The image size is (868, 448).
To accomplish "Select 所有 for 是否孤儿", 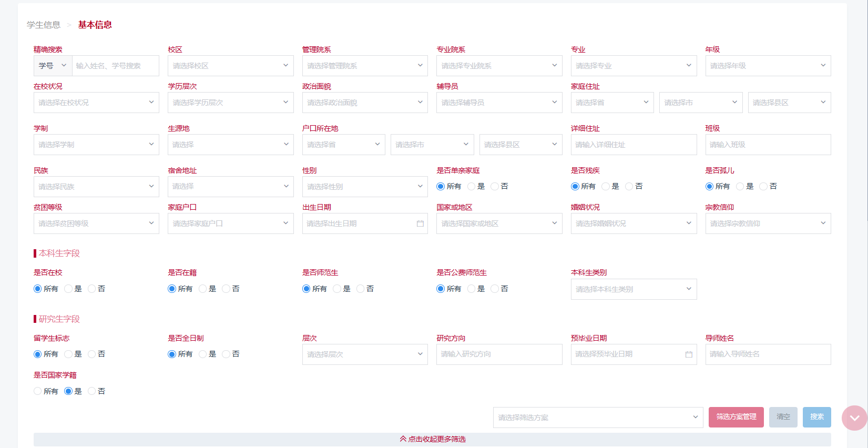I will pyautogui.click(x=710, y=187).
